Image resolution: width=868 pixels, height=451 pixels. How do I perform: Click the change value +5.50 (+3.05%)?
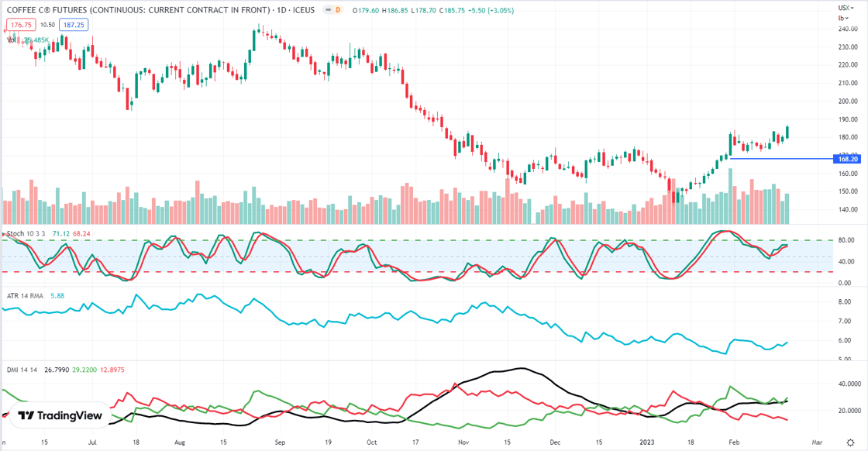click(491, 10)
